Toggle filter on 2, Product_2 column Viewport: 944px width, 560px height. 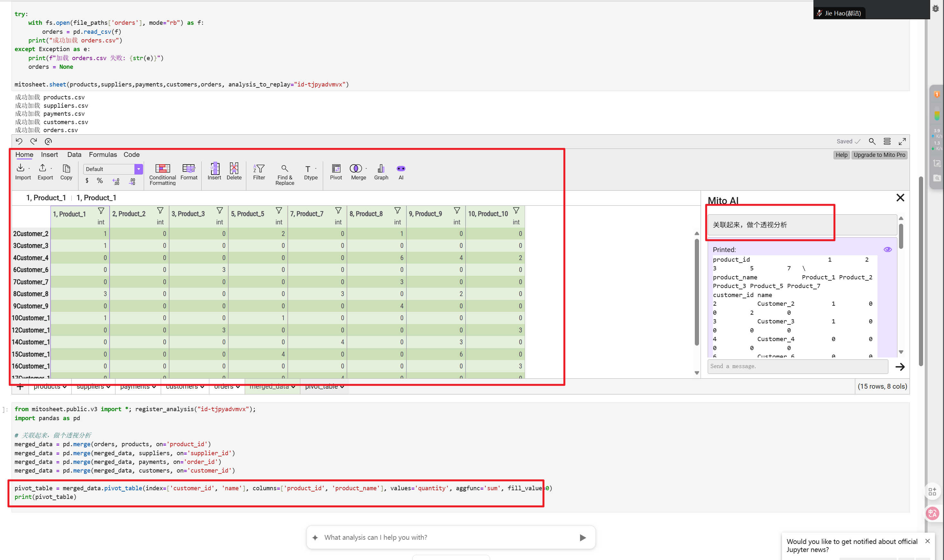tap(160, 210)
